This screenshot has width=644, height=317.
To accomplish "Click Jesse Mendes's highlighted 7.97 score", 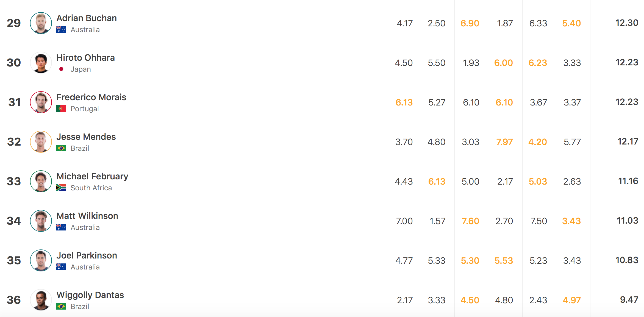I will [504, 142].
